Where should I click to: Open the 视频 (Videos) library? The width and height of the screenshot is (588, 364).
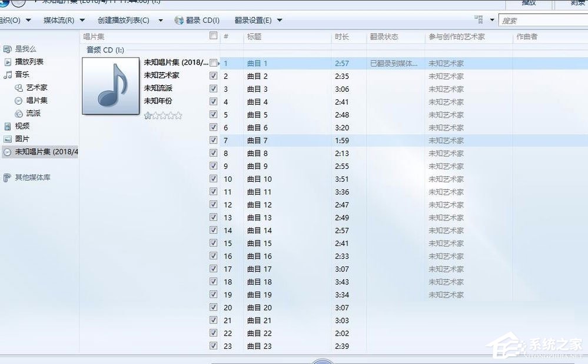(21, 126)
